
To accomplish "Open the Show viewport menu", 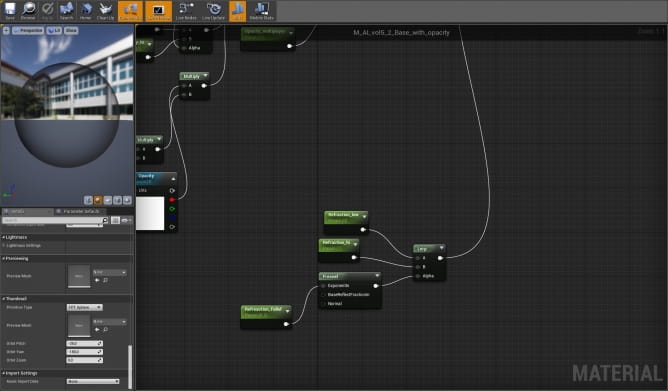I will pyautogui.click(x=71, y=30).
